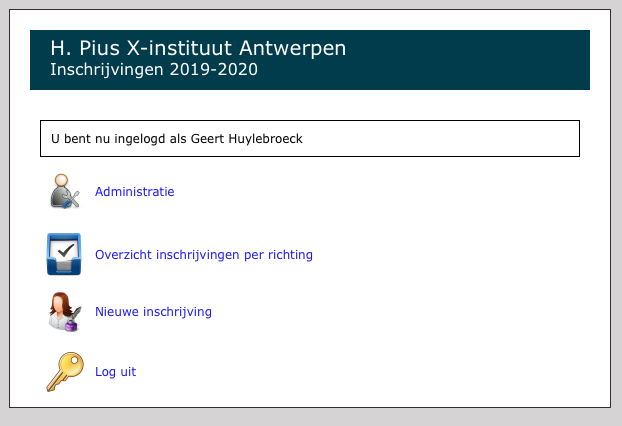Click the wrench and screwdriver on admin icon
Screen dimensions: 622x426
pyautogui.click(x=72, y=200)
